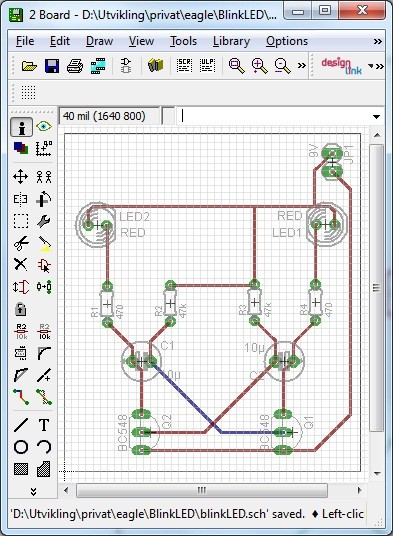This screenshot has height=536, width=393.
Task: Open the Print dialog via printer icon
Action: tap(75, 66)
